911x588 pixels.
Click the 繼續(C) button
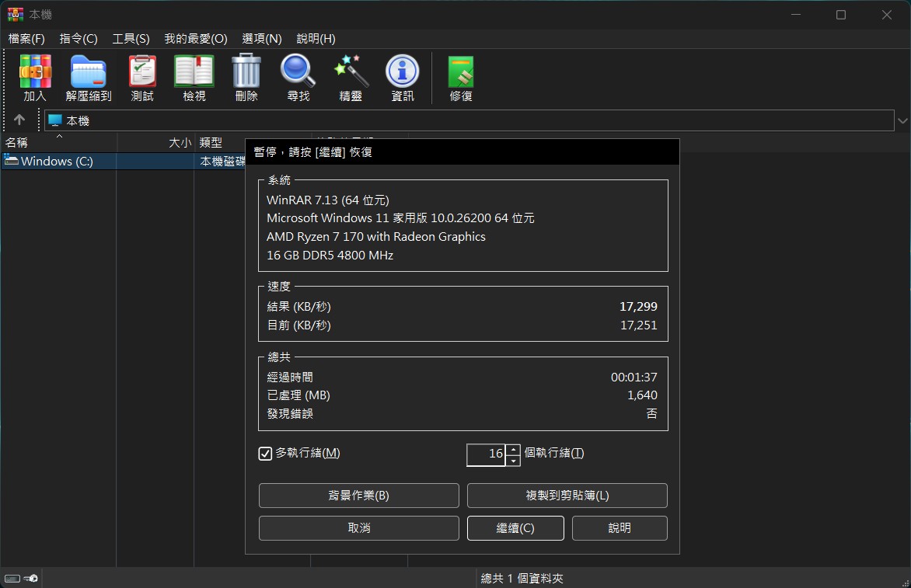point(515,527)
